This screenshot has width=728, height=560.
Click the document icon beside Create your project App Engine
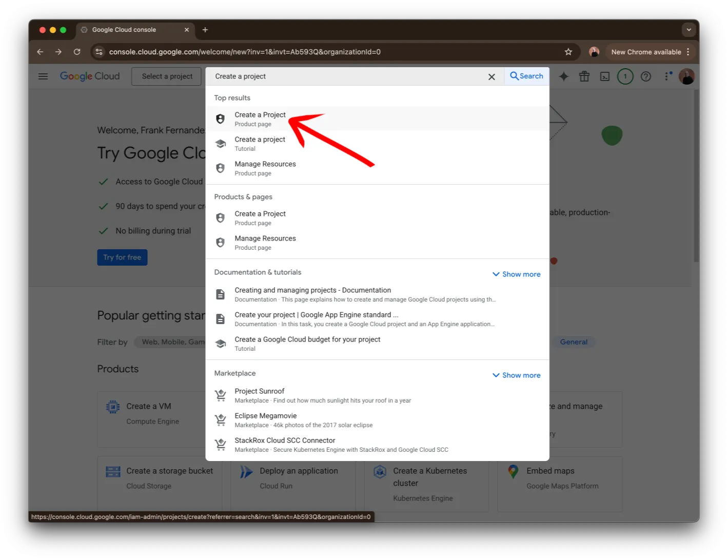221,319
